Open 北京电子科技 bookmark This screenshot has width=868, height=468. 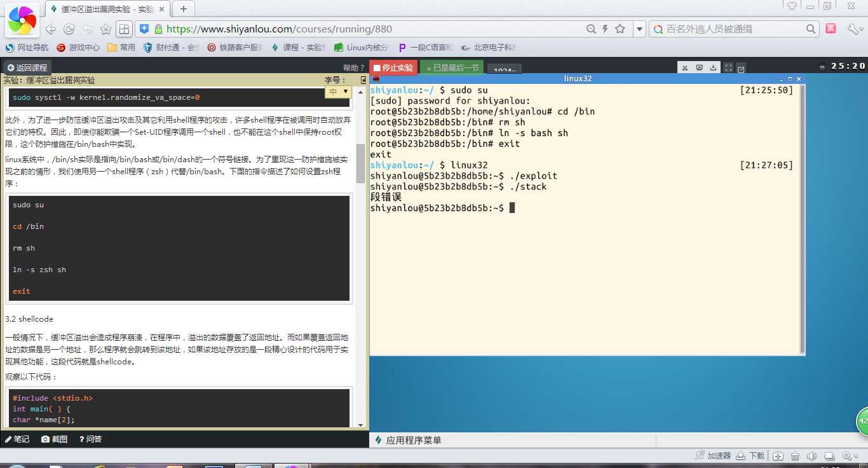click(x=489, y=47)
